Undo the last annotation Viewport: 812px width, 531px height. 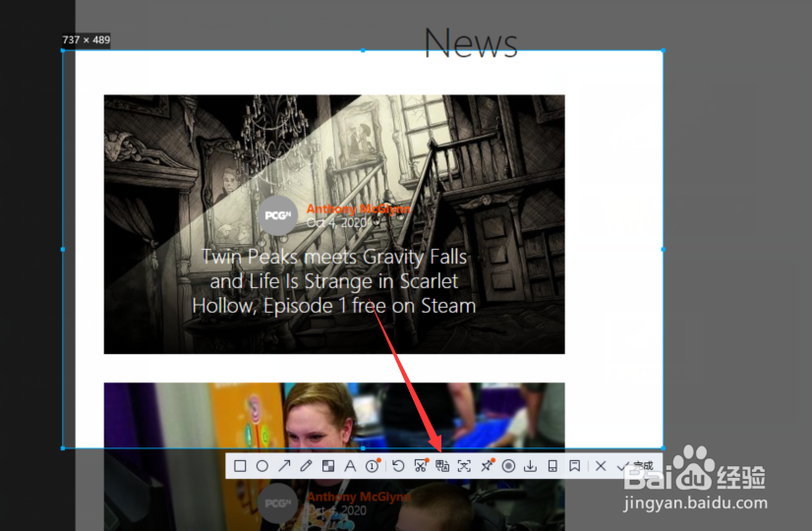[x=398, y=466]
